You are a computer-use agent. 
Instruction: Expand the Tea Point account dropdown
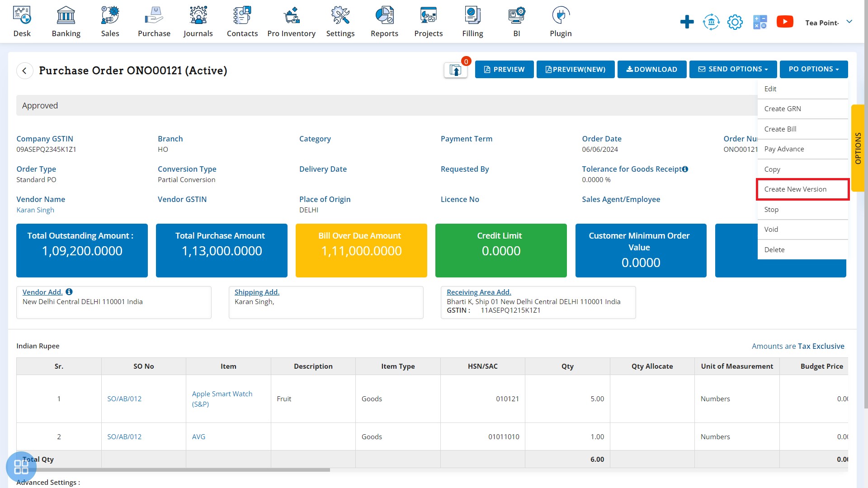pyautogui.click(x=849, y=22)
